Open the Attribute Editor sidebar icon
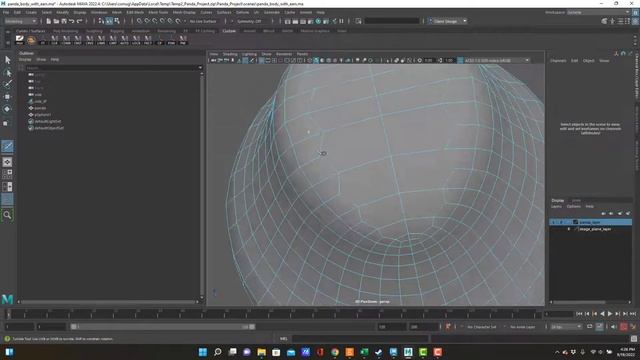Viewport: 640px width, 360px height. point(620,21)
